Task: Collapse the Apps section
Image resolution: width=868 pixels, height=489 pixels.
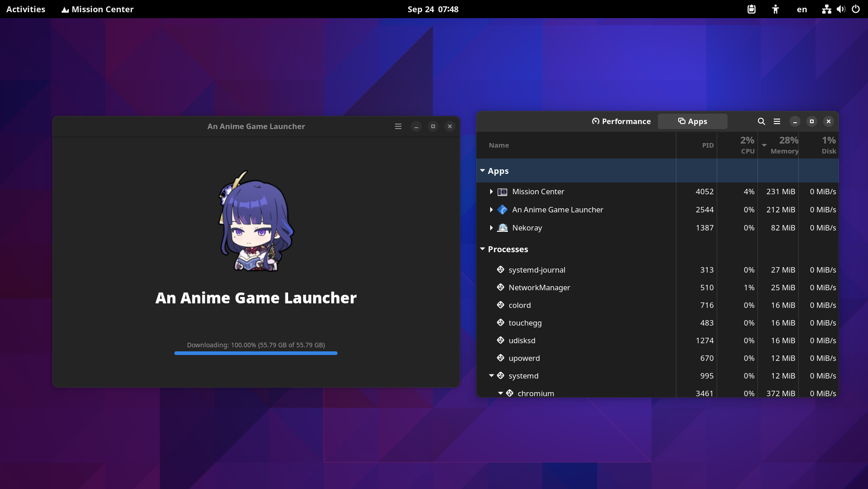Action: click(x=483, y=171)
